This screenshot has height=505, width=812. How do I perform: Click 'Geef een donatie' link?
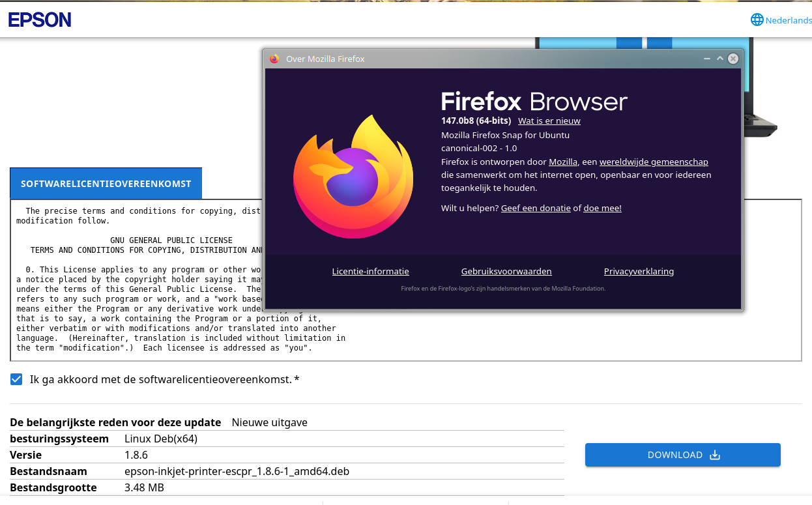coord(536,208)
